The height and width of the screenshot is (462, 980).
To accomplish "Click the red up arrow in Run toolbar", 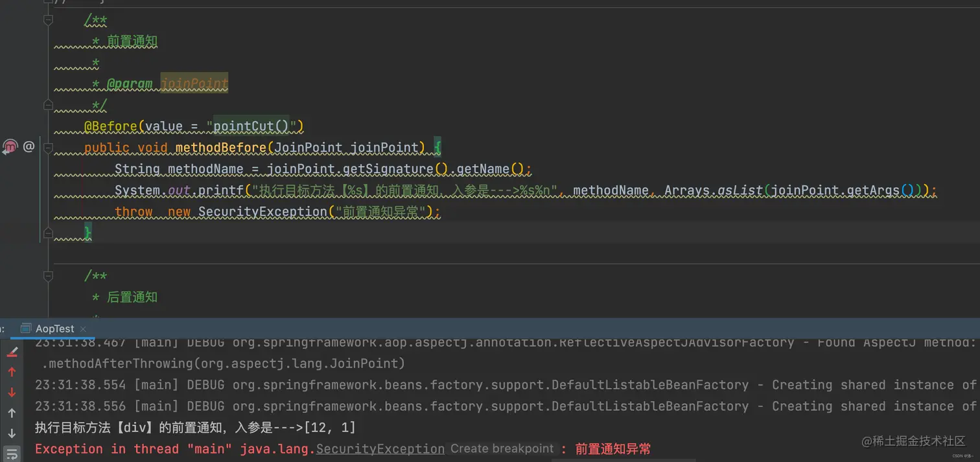I will (12, 372).
